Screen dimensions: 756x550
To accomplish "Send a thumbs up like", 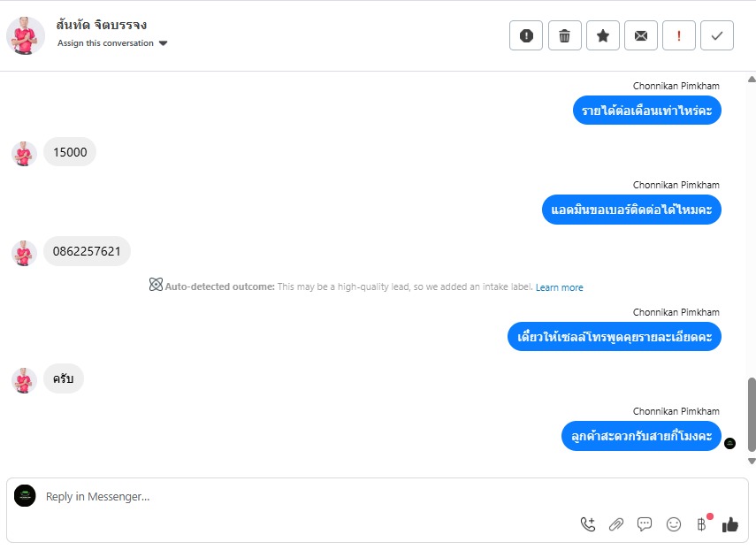I will point(730,524).
